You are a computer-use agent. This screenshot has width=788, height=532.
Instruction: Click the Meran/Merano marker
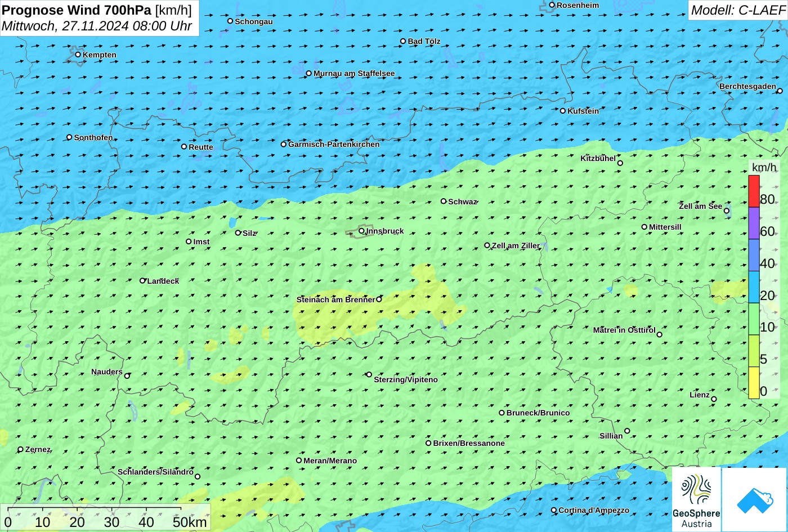pos(299,460)
